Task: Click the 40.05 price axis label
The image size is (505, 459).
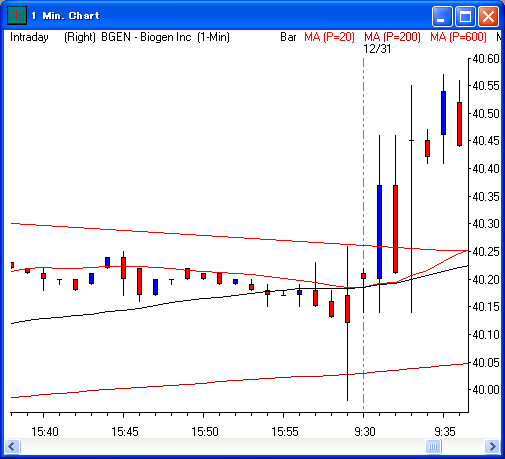Action: coord(486,362)
